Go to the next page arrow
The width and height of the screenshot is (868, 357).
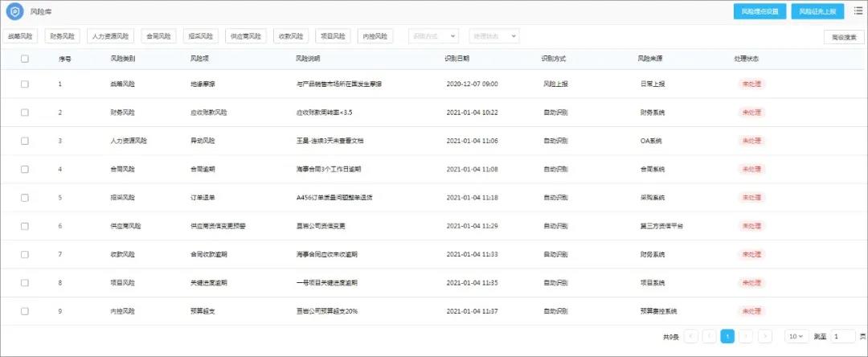(x=746, y=336)
